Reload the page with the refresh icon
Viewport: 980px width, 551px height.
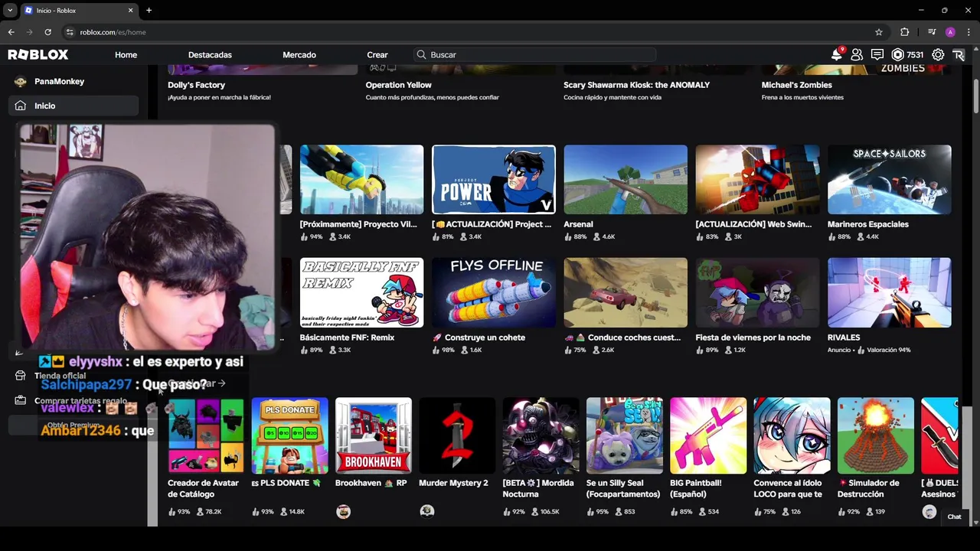(47, 32)
